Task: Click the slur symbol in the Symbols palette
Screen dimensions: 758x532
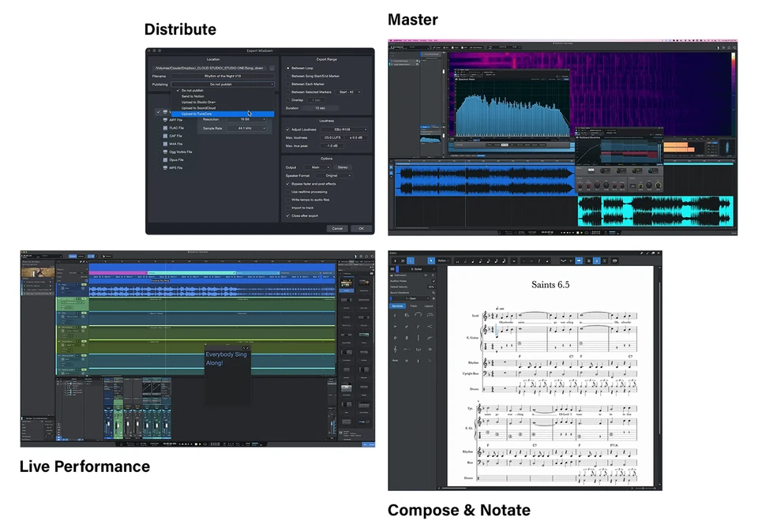Action: [418, 315]
